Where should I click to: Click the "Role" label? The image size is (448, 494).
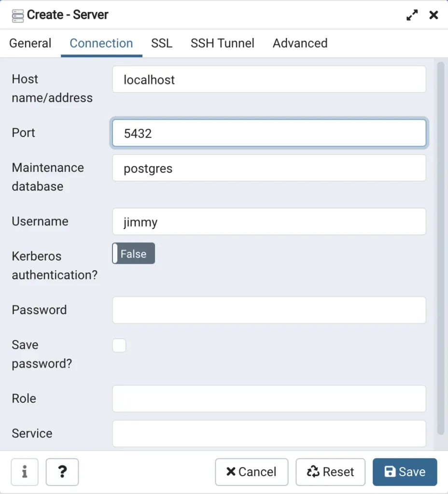(x=24, y=398)
